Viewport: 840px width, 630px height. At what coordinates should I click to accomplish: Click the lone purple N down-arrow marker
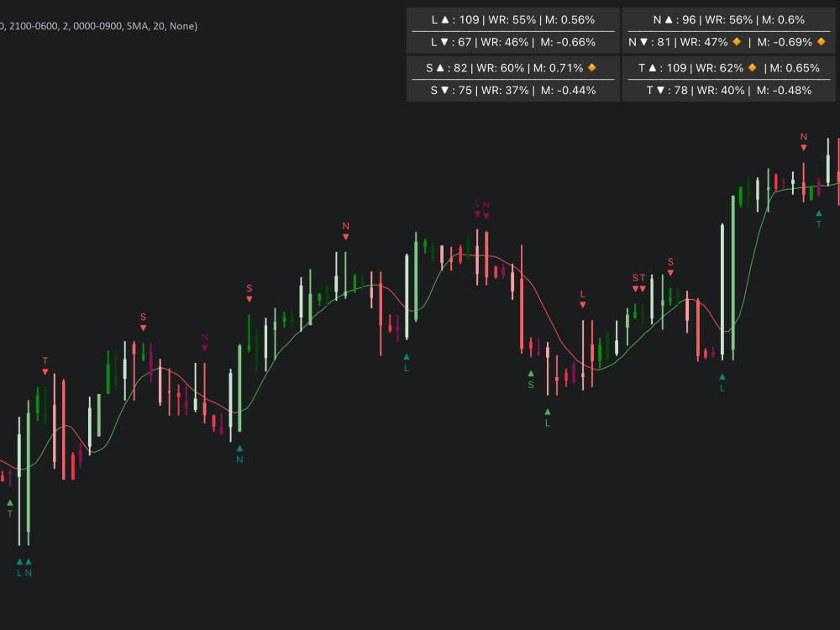click(x=205, y=342)
